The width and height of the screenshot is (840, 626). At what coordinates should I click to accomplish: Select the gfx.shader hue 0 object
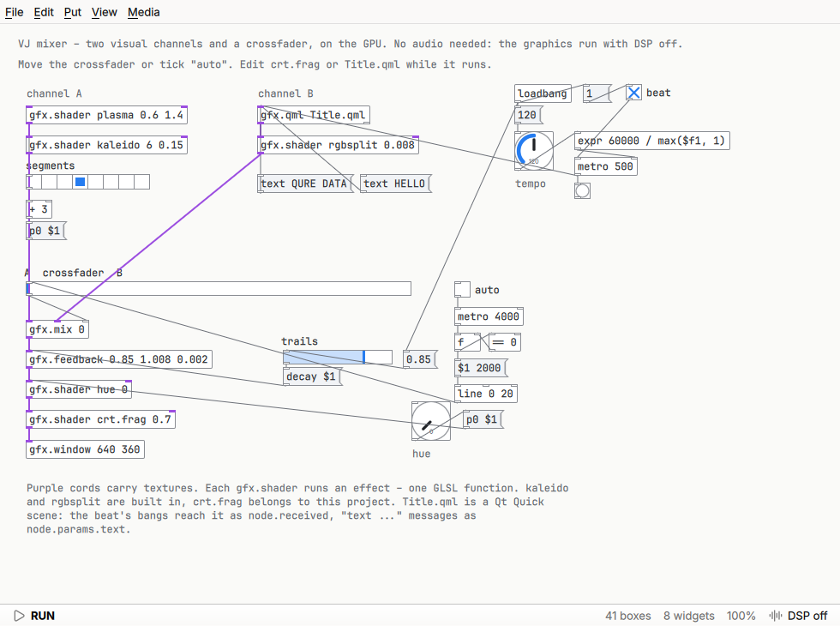(79, 389)
